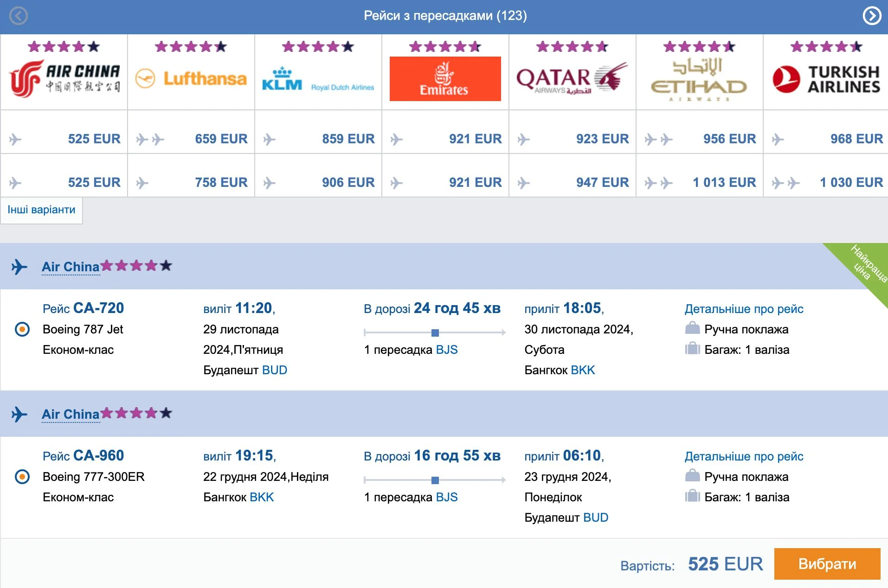Viewport: 888px width, 588px height.
Task: Click the Рейси з пересадками (123) header
Action: pyautogui.click(x=445, y=16)
